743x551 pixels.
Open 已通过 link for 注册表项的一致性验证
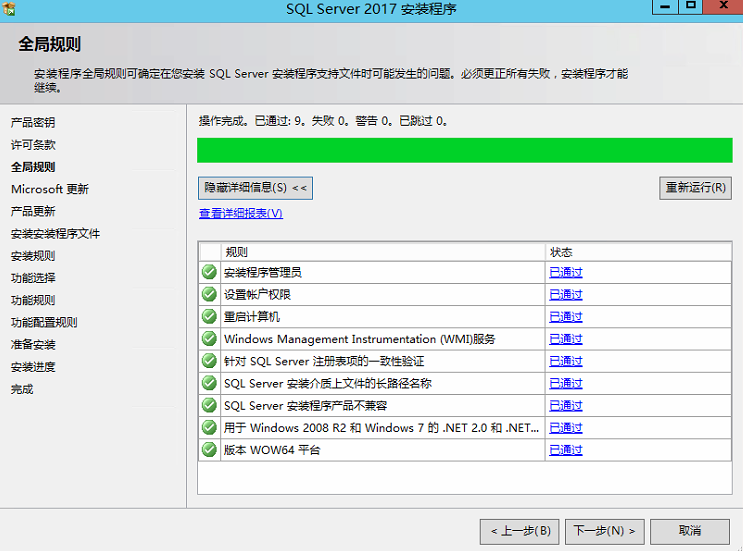point(566,361)
